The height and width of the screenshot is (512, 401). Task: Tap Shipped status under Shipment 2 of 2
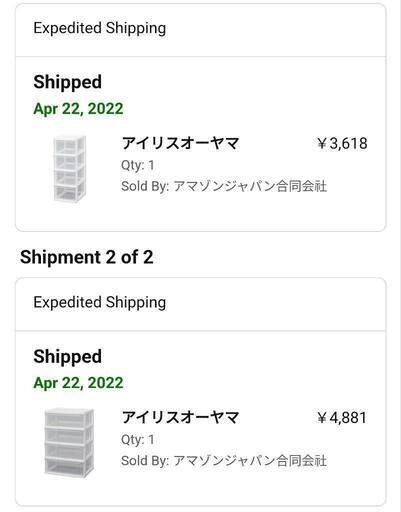point(68,357)
